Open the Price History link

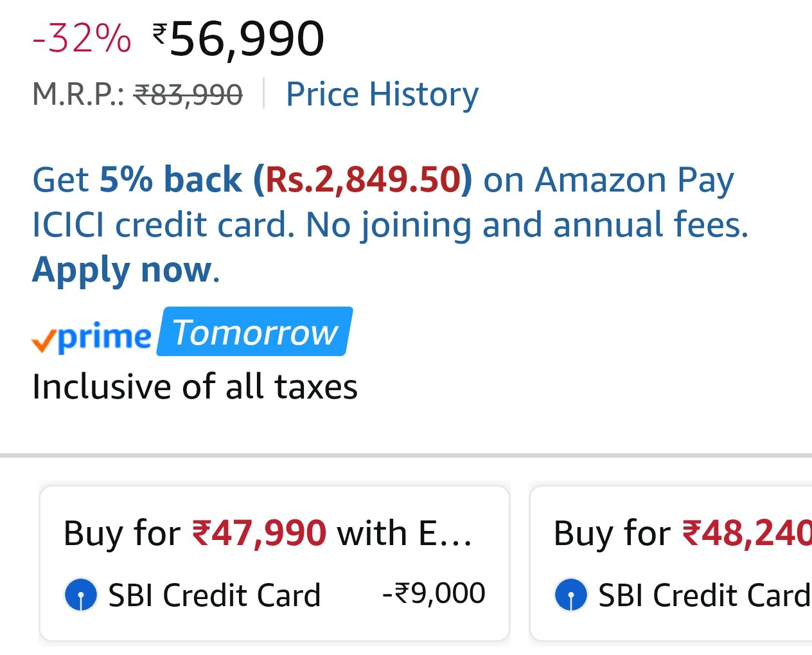pos(382,94)
